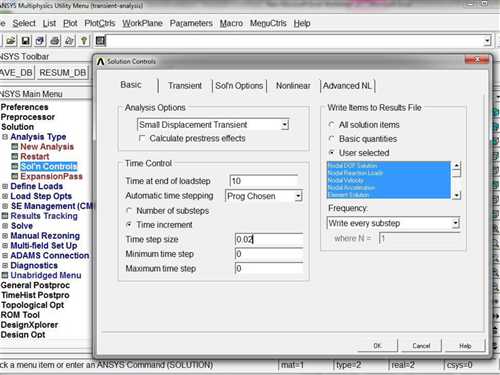Expand the ADAMS Connection node
500x375 pixels.
click(x=5, y=256)
